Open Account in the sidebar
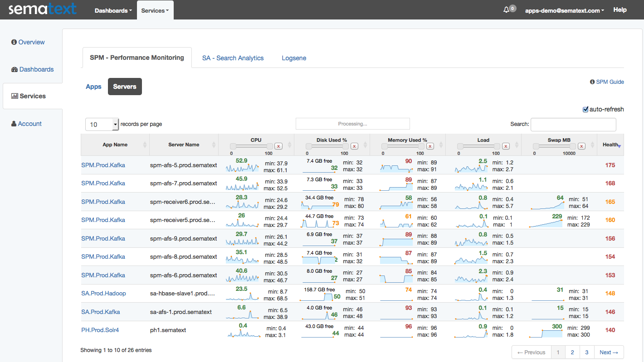The width and height of the screenshot is (644, 362). pyautogui.click(x=26, y=124)
